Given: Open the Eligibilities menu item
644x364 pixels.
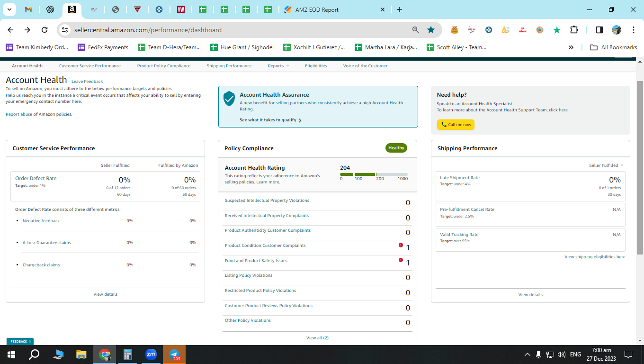Looking at the screenshot, I should click(316, 66).
